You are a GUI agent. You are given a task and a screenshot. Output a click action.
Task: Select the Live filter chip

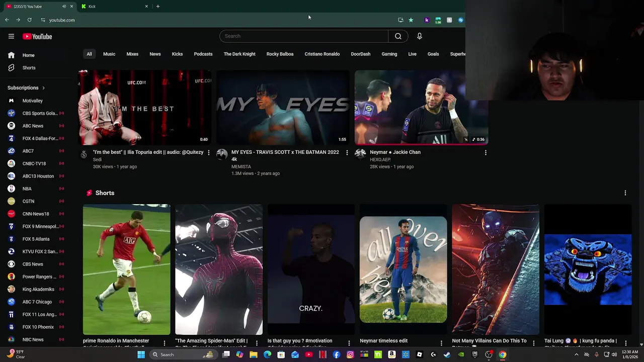point(412,54)
